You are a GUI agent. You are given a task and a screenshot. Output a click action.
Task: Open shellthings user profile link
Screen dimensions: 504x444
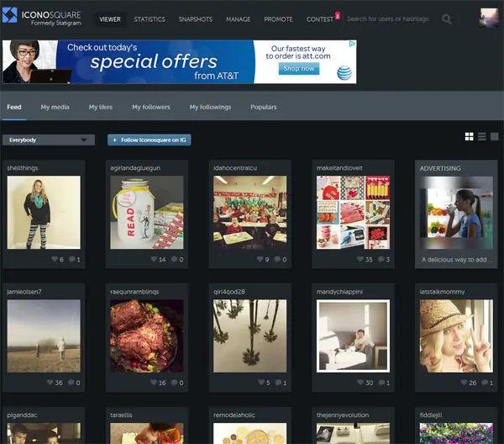(23, 168)
